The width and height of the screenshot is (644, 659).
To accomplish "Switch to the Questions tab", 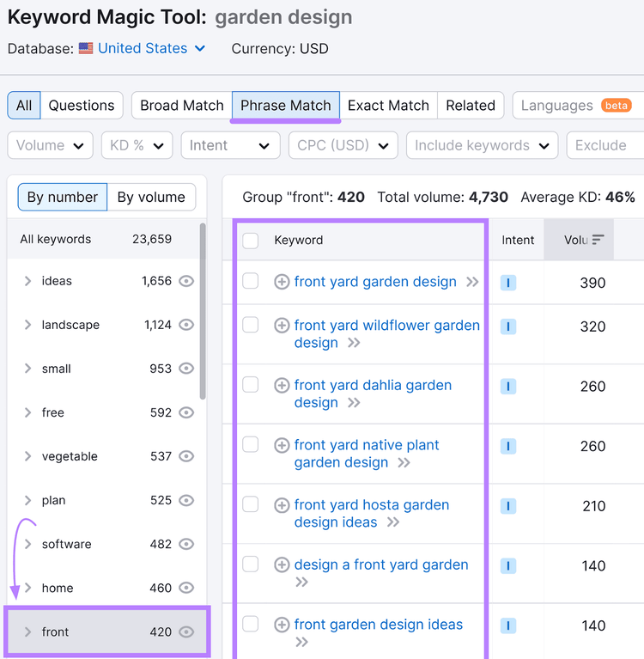I will (82, 105).
